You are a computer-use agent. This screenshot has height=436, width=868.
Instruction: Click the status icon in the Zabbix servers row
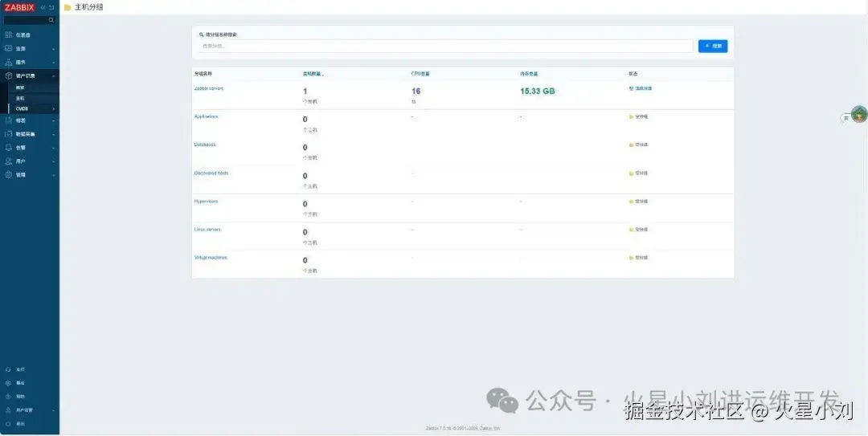click(631, 88)
